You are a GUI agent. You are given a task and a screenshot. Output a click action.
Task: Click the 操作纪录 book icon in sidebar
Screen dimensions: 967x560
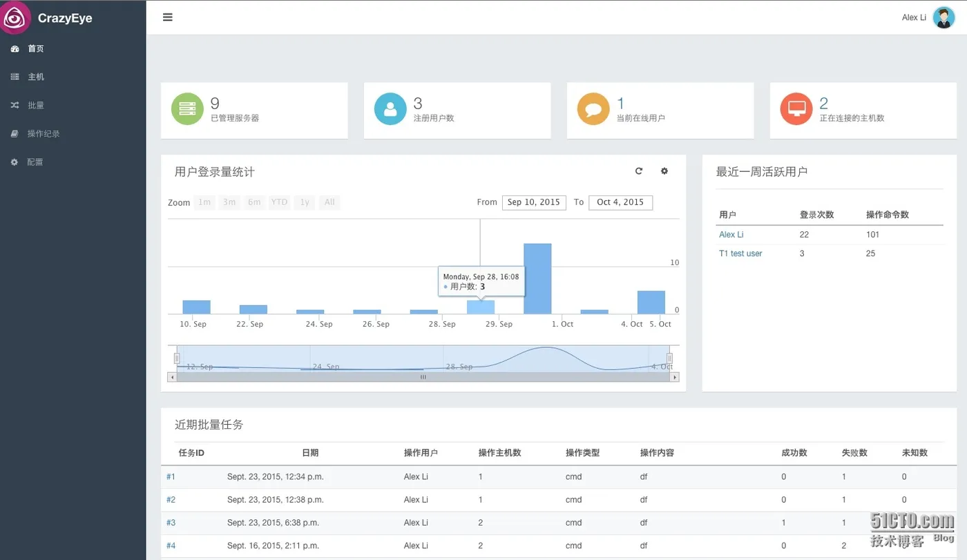pos(15,134)
